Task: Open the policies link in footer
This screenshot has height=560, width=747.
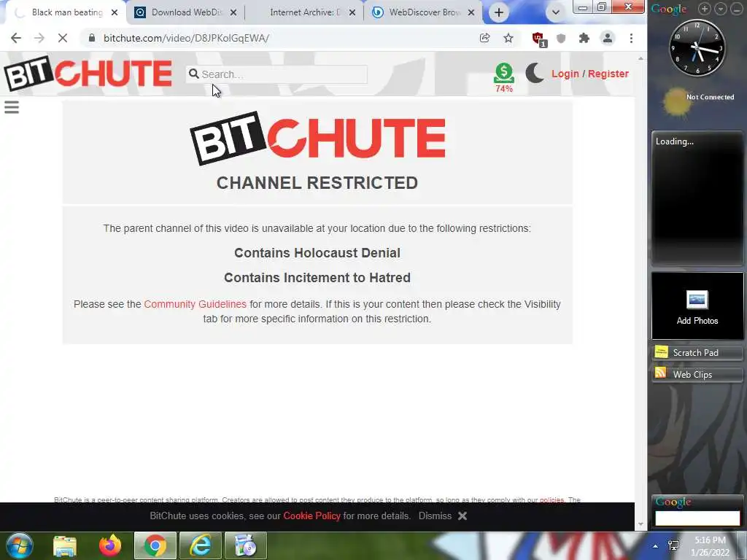Action: pos(551,500)
